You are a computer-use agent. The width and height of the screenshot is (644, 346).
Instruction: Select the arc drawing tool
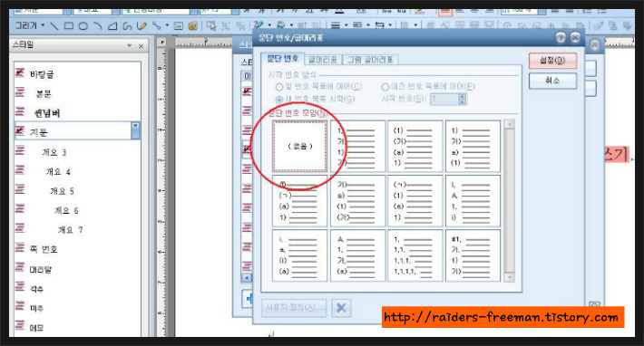[x=98, y=26]
